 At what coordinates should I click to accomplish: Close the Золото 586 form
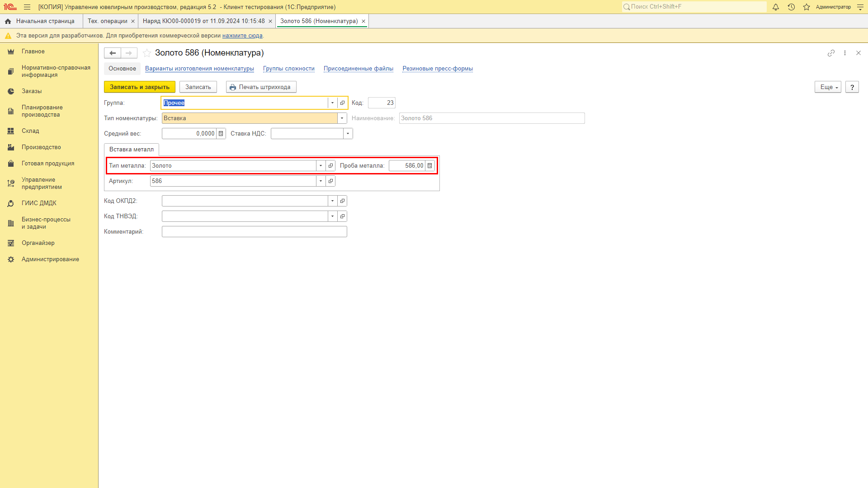859,53
